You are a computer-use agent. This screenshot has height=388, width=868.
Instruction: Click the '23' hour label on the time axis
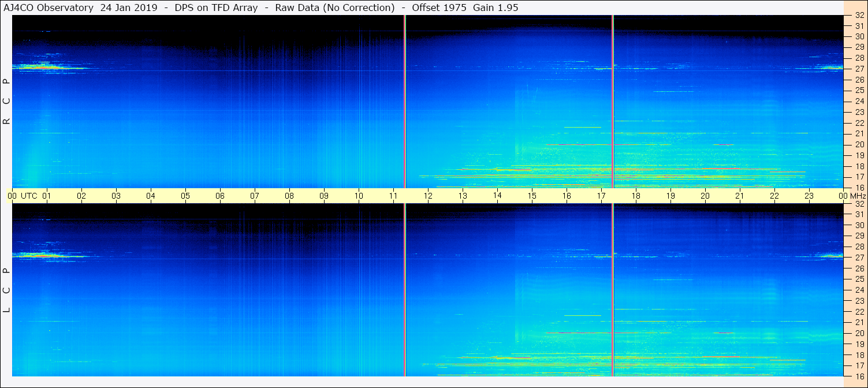tap(809, 196)
